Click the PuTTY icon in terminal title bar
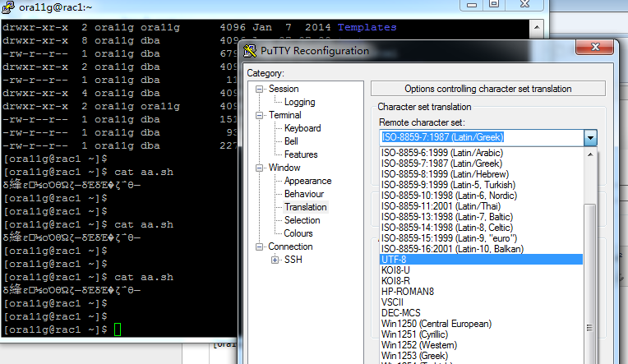 tap(9, 8)
